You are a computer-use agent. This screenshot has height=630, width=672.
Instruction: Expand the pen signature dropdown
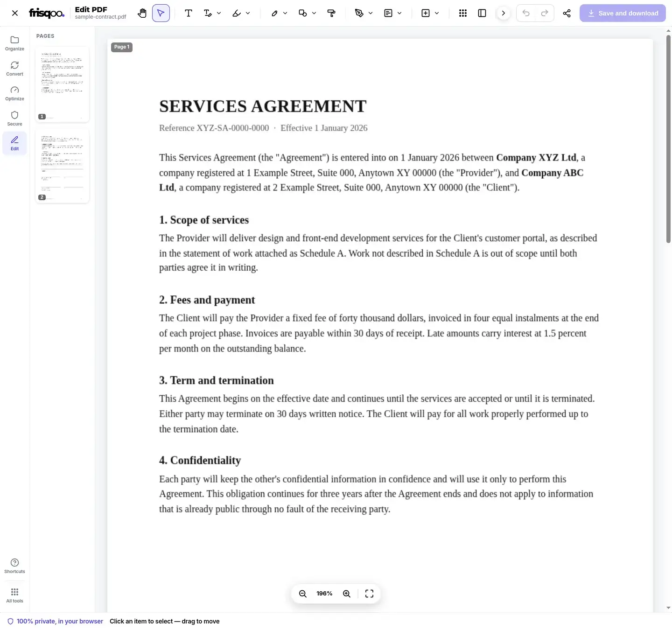pos(371,13)
